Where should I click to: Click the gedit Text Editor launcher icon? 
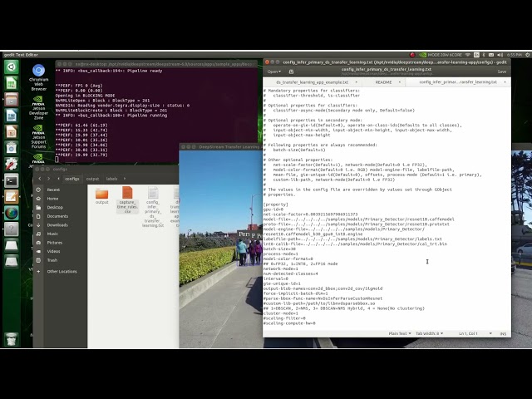coord(11,197)
